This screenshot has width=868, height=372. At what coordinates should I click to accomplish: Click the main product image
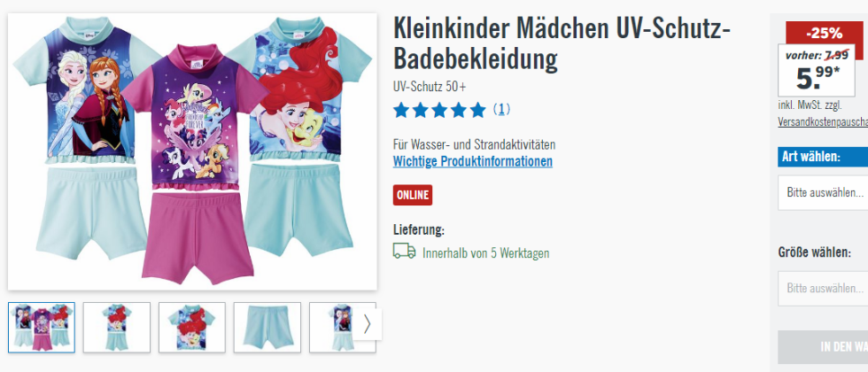pos(192,151)
